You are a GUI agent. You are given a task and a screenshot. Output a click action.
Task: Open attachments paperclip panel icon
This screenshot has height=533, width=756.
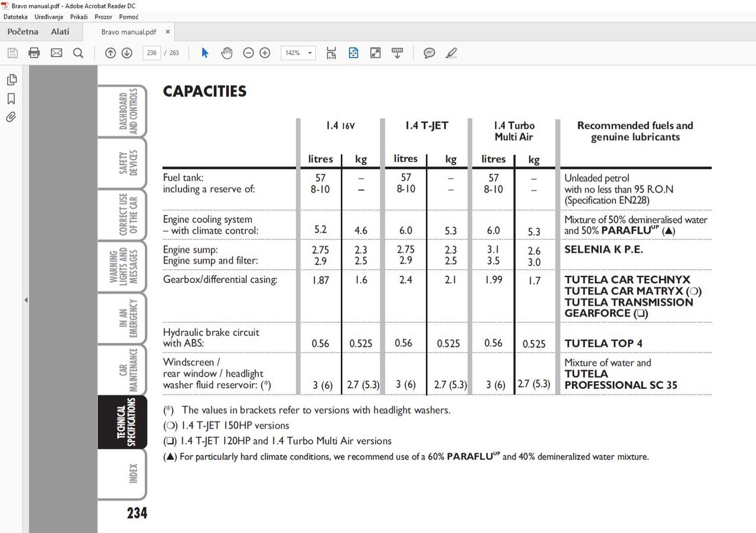click(11, 117)
